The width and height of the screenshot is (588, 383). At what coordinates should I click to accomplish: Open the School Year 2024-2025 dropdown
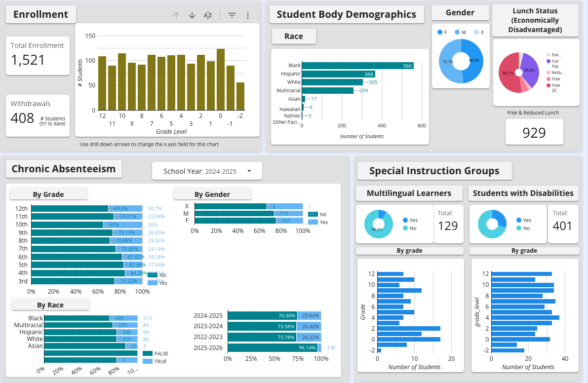pyautogui.click(x=207, y=171)
